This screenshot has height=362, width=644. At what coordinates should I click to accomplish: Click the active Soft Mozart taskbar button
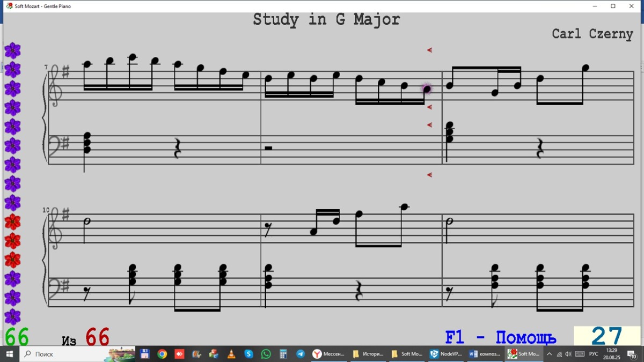[524, 354]
